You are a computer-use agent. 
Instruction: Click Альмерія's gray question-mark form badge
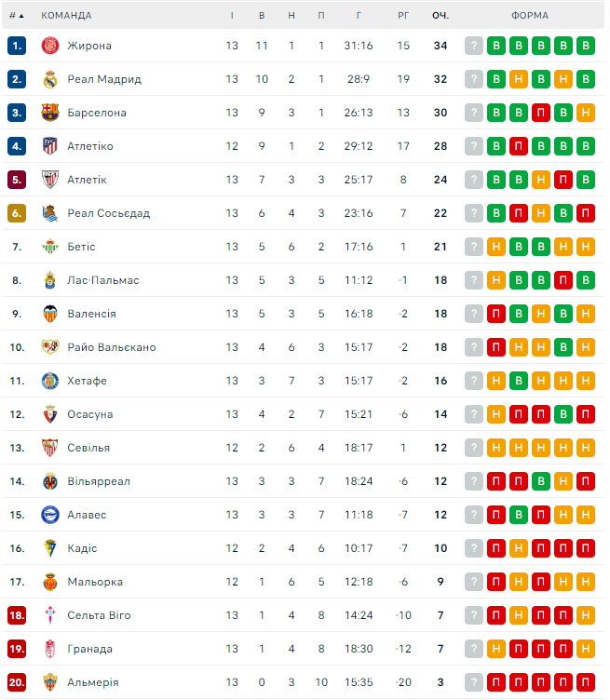474,682
